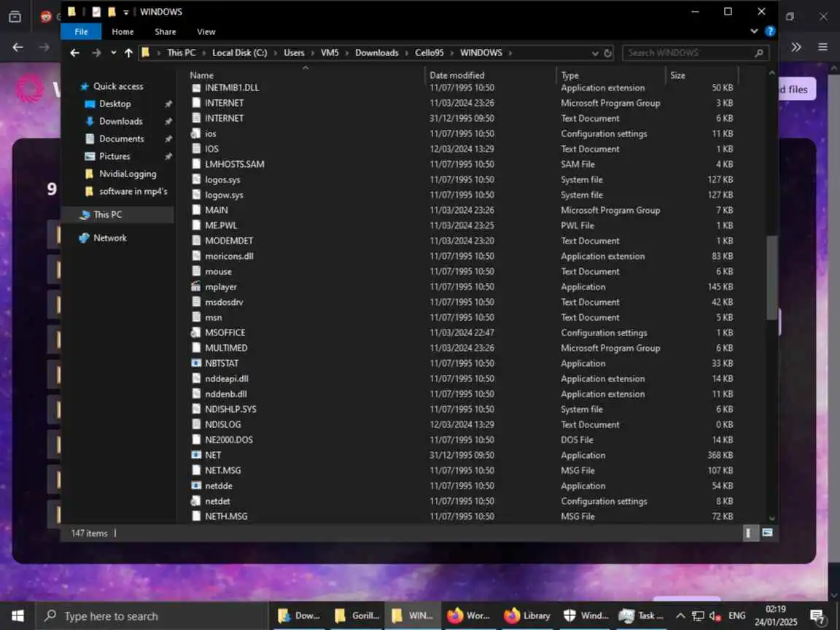840x630 pixels.
Task: Select This PC in the address breadcrumb
Action: [x=181, y=52]
